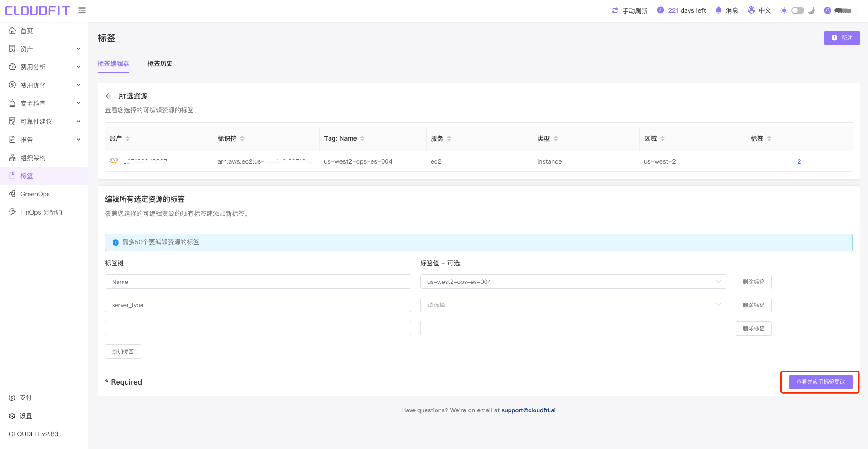The image size is (868, 449).
Task: Click the 中文 language label
Action: [x=765, y=10]
